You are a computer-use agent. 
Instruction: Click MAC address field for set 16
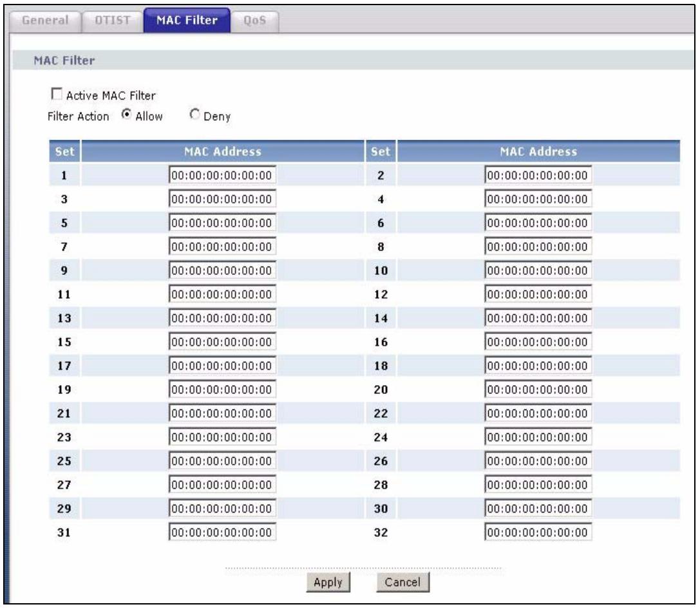[538, 342]
